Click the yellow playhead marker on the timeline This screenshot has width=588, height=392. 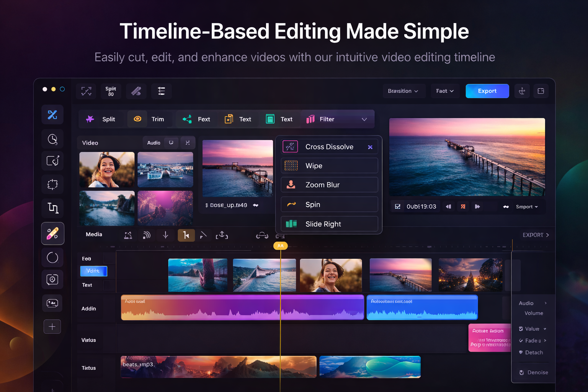tap(280, 245)
